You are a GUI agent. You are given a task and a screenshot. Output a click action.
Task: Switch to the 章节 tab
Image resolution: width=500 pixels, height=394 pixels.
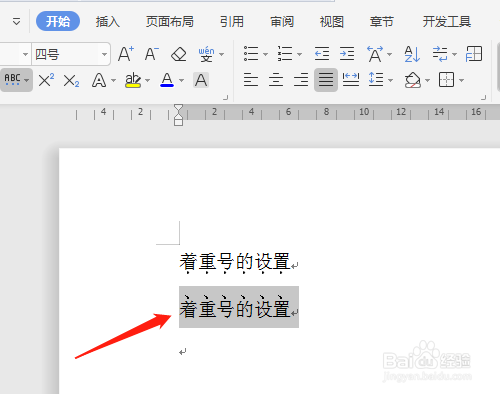[382, 22]
